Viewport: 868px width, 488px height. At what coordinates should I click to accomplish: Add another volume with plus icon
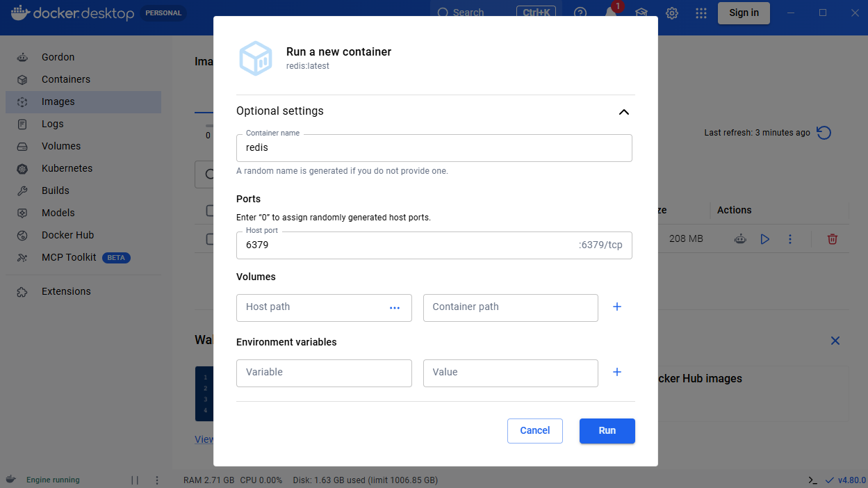click(x=616, y=307)
